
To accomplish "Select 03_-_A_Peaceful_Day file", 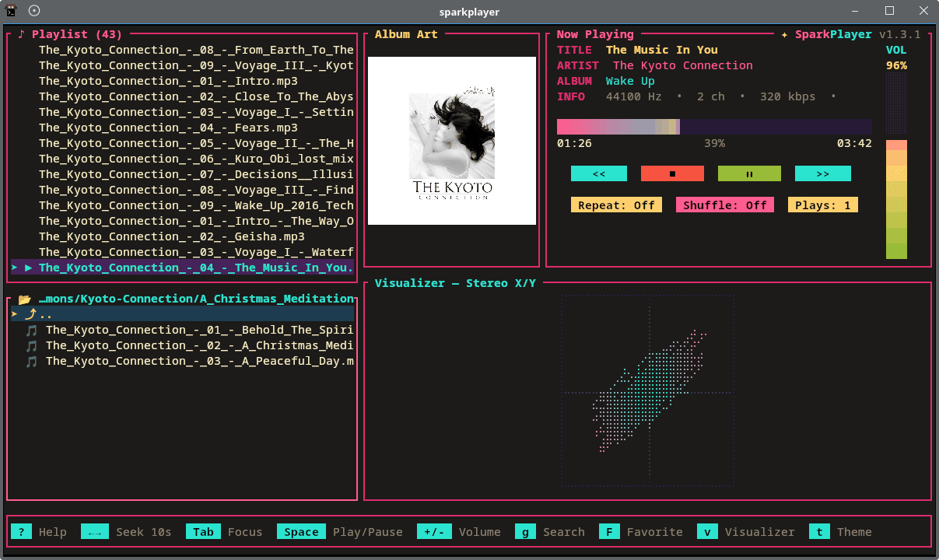I will pos(200,361).
